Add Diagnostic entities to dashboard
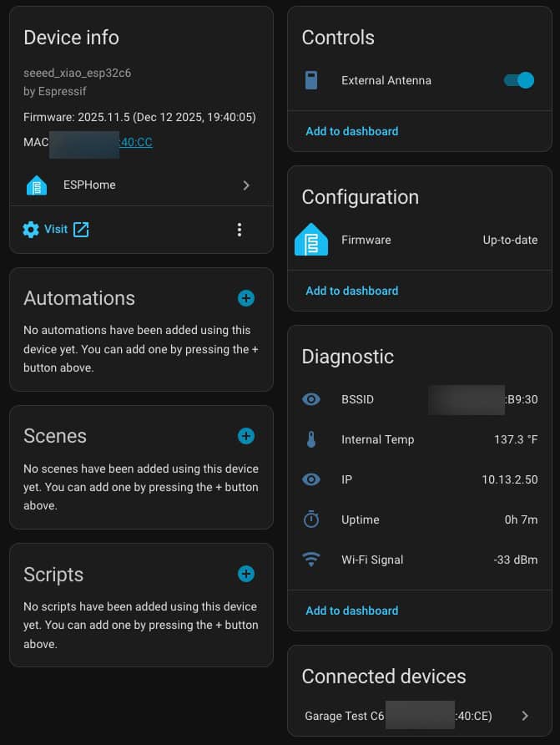560x745 pixels. [x=351, y=611]
